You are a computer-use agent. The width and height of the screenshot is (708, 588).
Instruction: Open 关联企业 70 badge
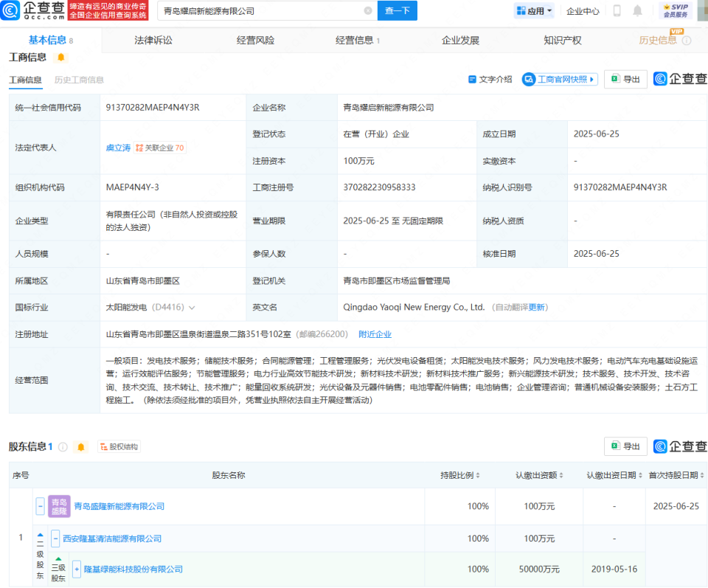(x=160, y=148)
